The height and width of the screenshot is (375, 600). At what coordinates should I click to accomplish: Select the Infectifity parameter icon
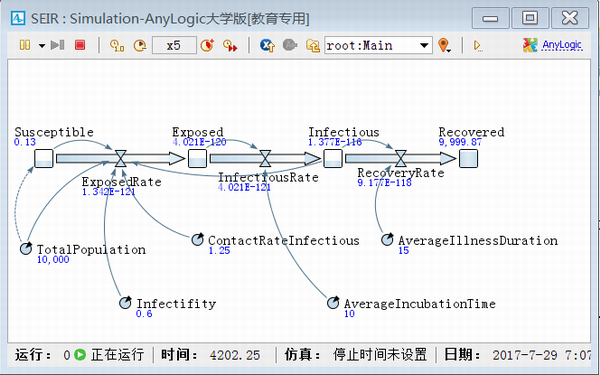tap(125, 302)
